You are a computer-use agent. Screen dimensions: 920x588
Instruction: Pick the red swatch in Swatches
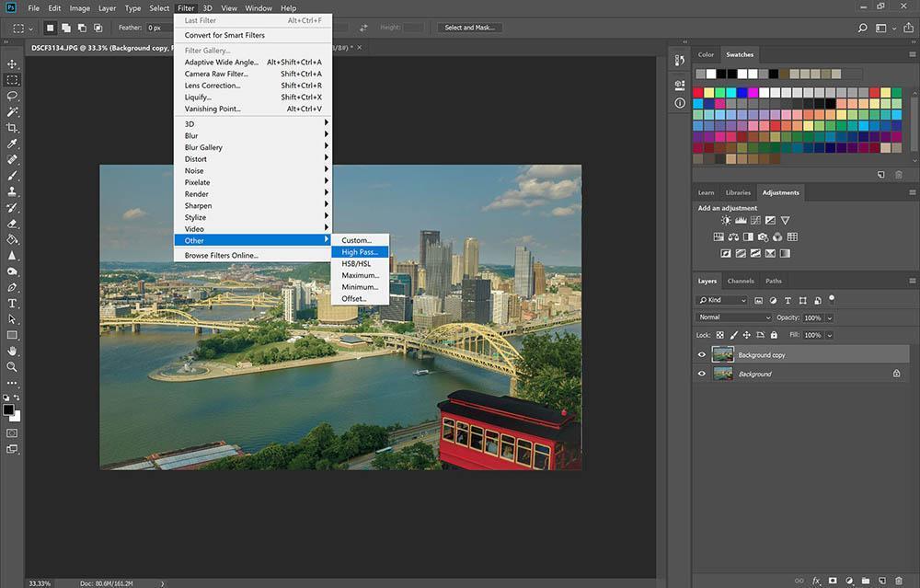coord(698,93)
